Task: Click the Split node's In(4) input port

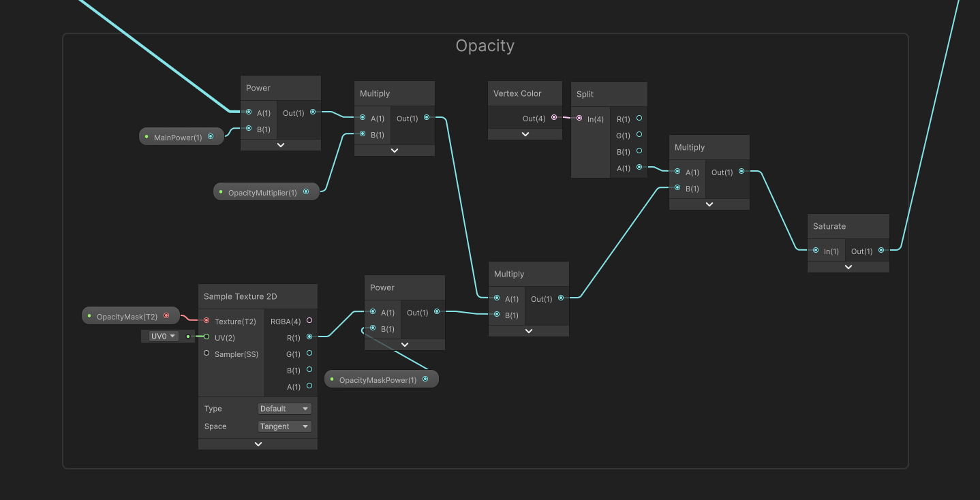Action: point(579,119)
